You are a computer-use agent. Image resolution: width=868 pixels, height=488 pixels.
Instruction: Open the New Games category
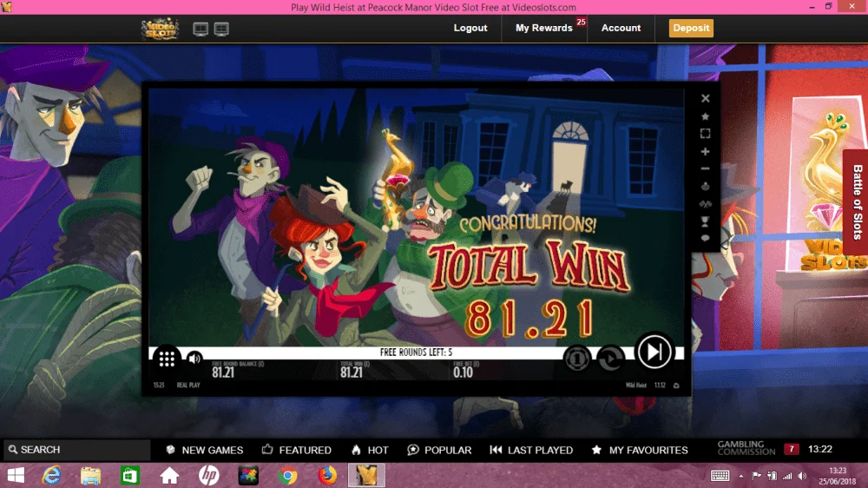(x=204, y=450)
